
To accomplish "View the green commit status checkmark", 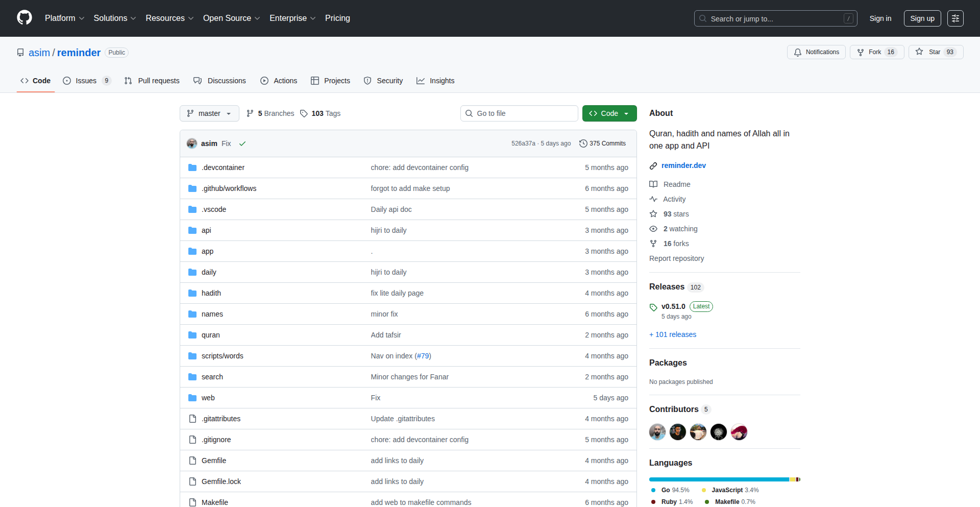I will tap(242, 143).
